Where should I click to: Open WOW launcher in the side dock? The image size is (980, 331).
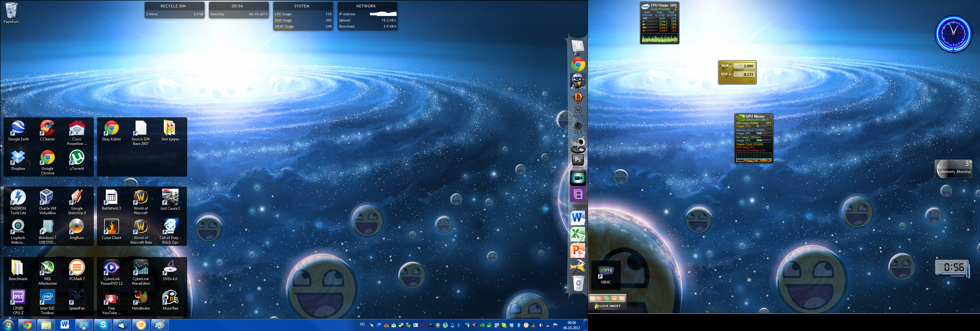click(578, 112)
